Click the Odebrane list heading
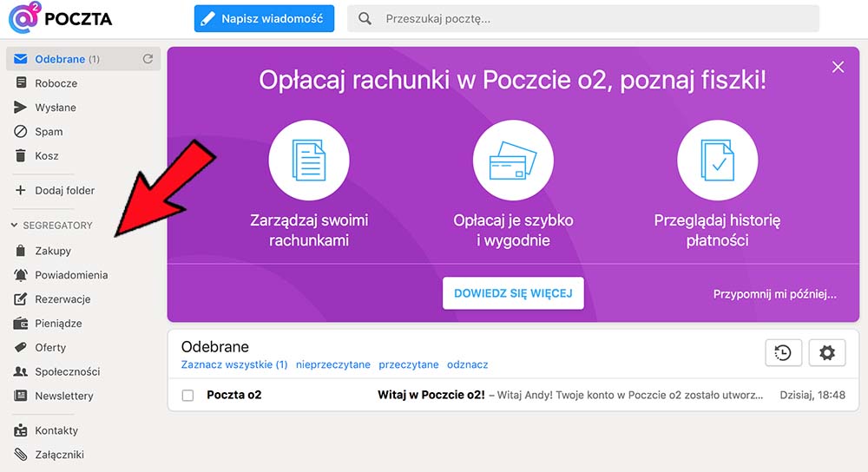 point(214,347)
